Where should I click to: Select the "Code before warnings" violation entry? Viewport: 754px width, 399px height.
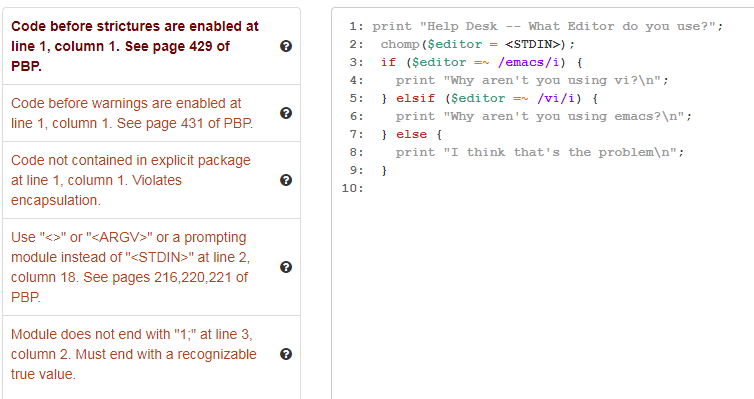(x=151, y=113)
